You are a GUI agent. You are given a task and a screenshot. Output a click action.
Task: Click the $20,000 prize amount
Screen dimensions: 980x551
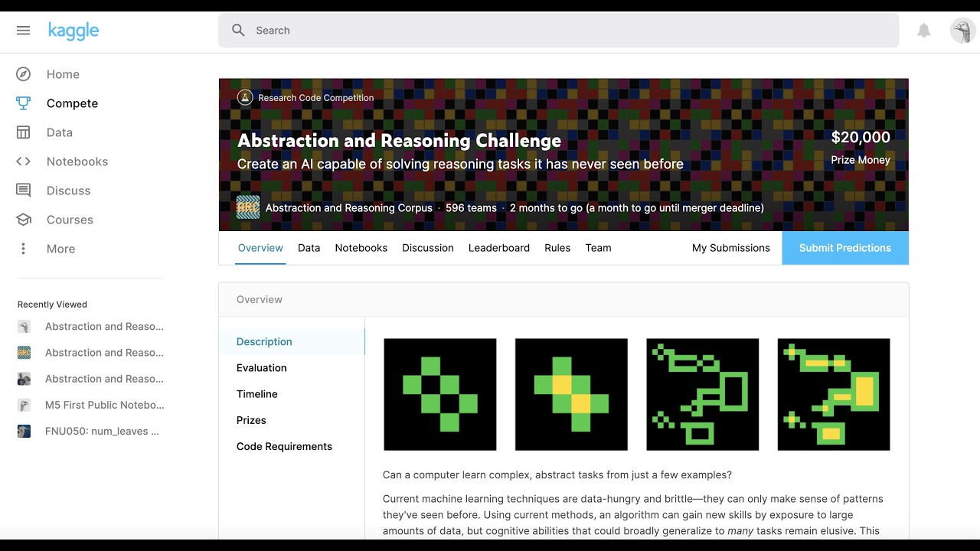pyautogui.click(x=861, y=138)
